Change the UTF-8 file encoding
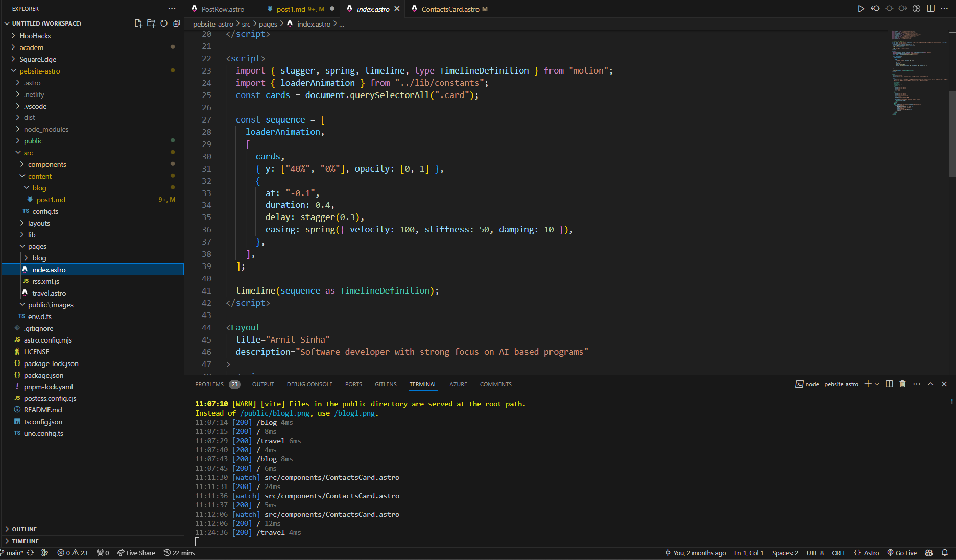 815,553
